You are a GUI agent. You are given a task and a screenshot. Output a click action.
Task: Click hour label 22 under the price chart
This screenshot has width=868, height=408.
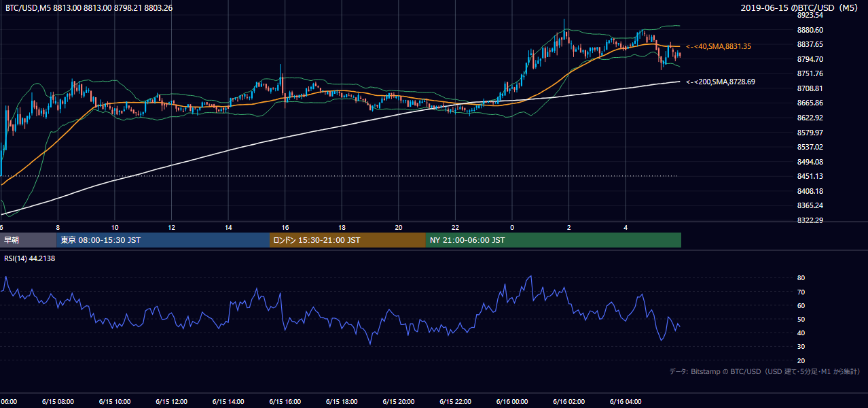tap(456, 228)
